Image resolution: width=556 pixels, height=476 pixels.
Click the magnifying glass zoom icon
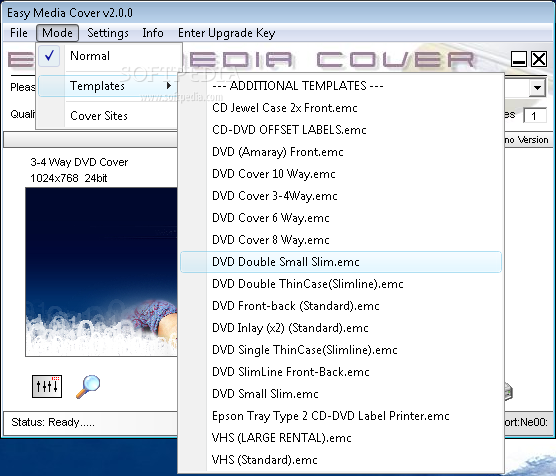[88, 387]
